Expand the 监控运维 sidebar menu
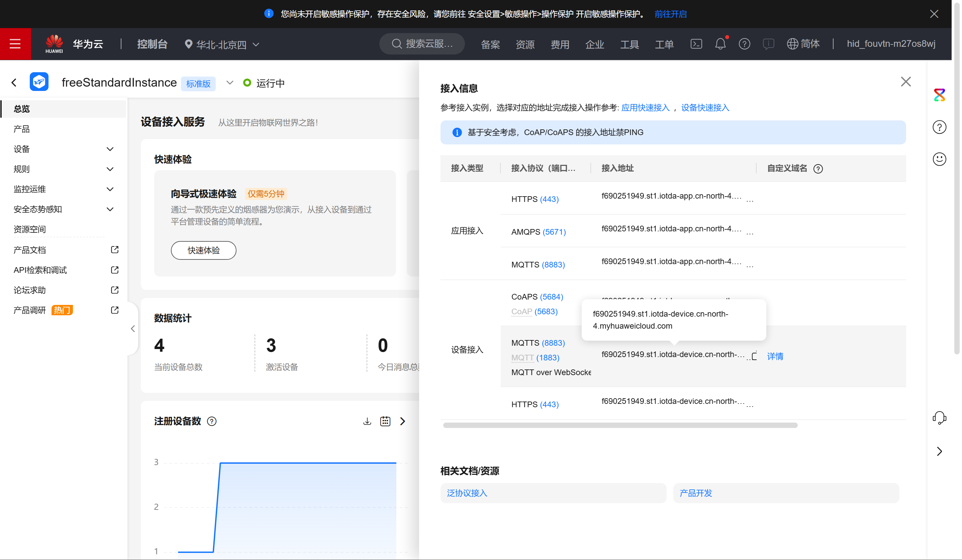The height and width of the screenshot is (560, 962). pos(110,189)
